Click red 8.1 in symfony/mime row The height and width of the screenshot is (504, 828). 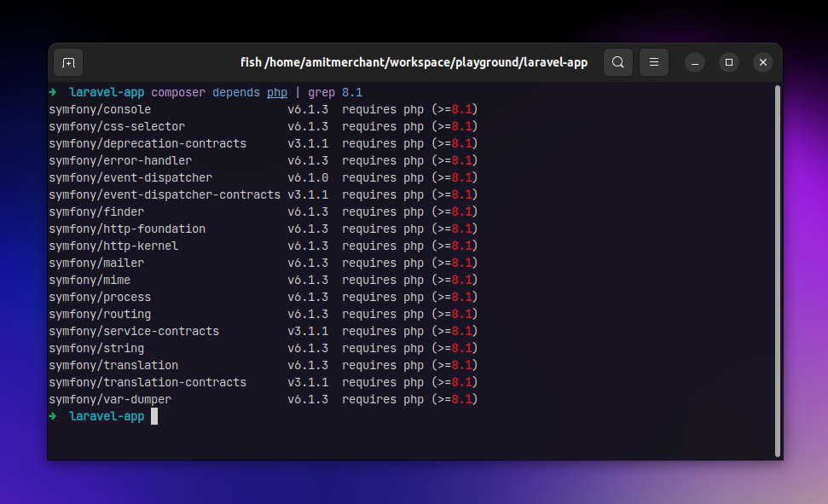coord(461,280)
